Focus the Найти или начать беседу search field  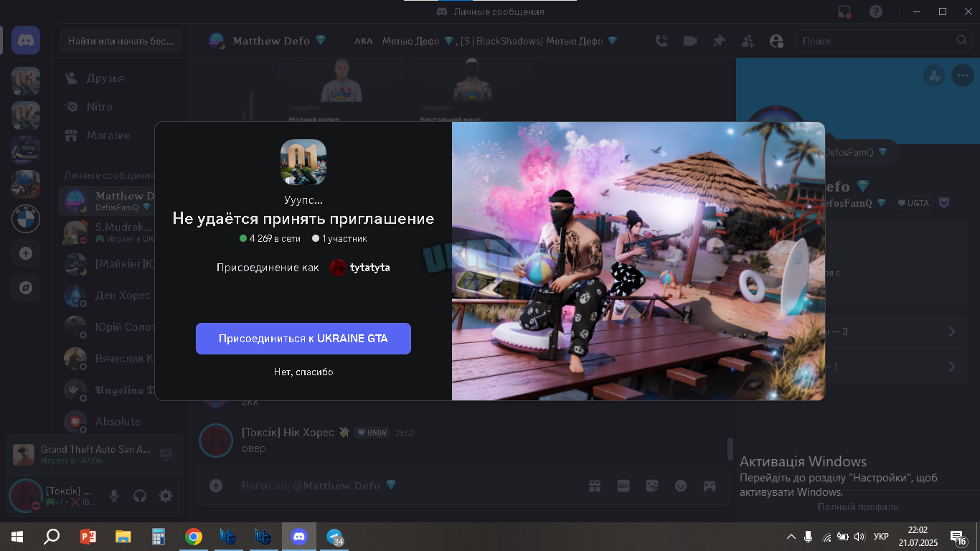click(x=121, y=41)
